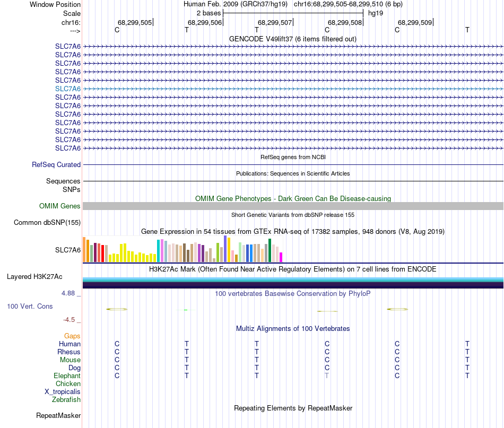Click the light-blue highlighted SLC7A6 transcript label

[68, 89]
